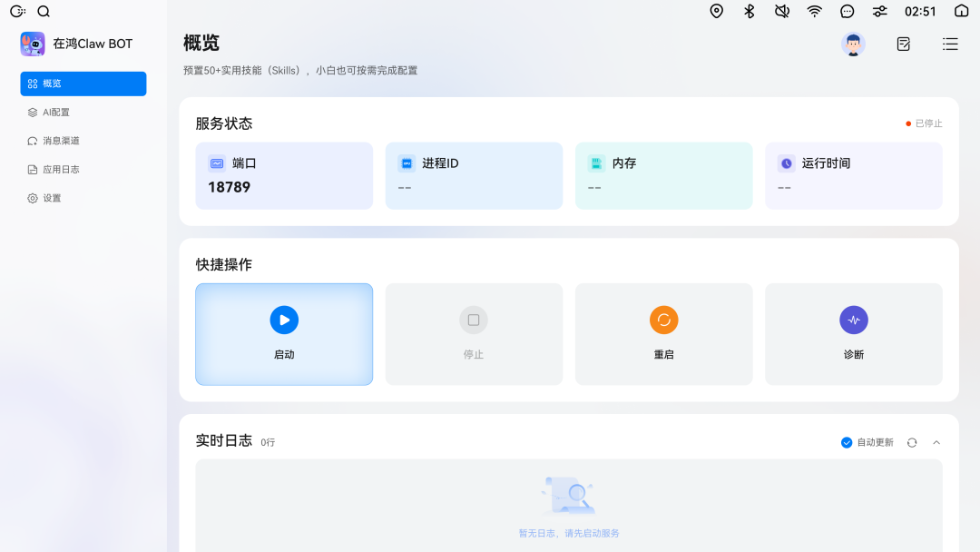Click the search magnifier in status bar
The width and height of the screenshot is (980, 552).
[44, 12]
